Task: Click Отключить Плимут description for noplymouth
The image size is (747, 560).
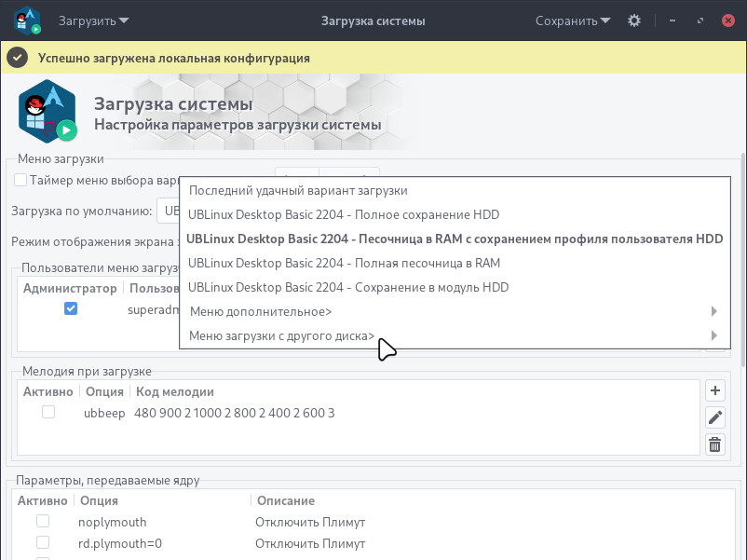Action: [310, 522]
